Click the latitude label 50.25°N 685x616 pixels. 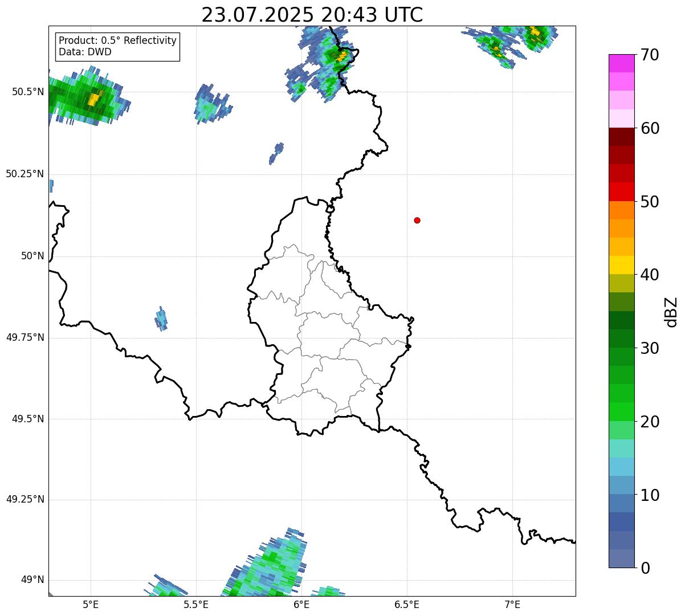click(25, 174)
